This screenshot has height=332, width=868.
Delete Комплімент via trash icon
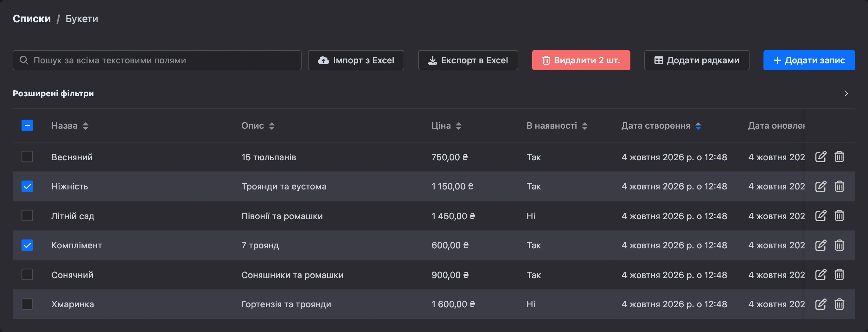839,245
